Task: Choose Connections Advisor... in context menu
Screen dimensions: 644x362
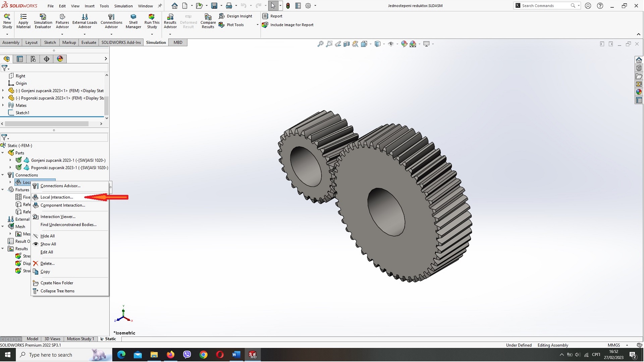Action: click(70, 186)
